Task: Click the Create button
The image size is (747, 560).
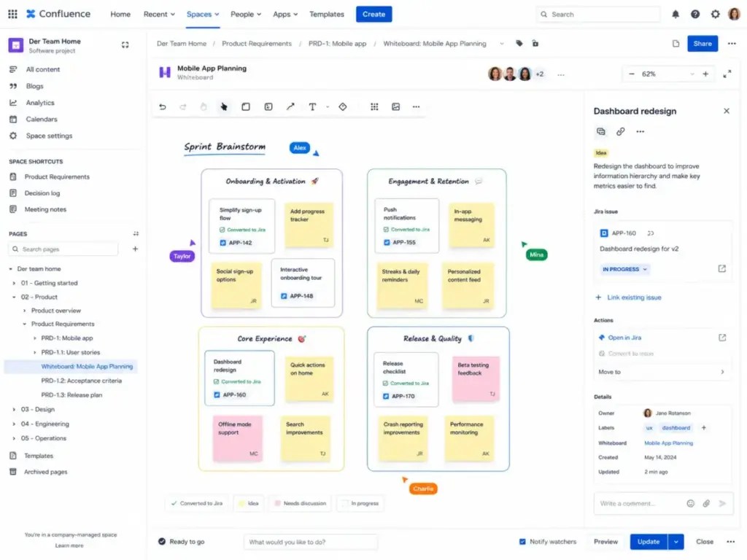Action: 374,15
